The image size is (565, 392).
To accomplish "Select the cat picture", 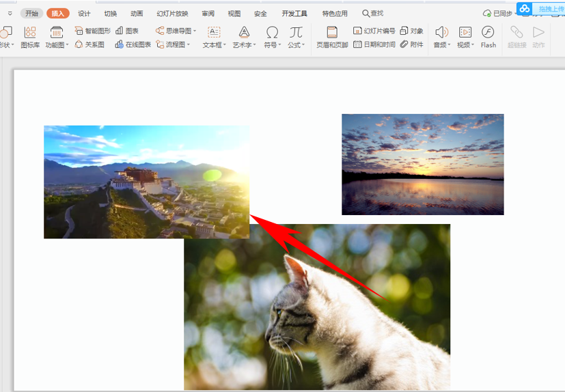I will [317, 307].
